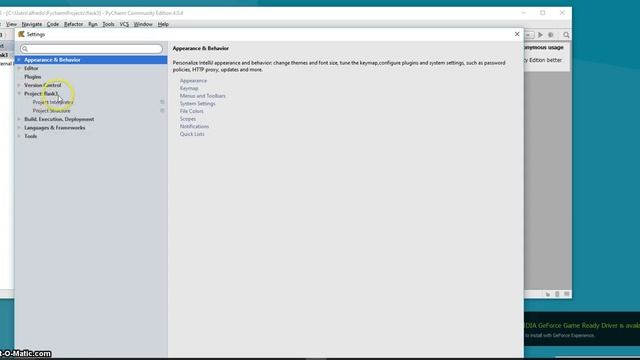Click the inspector (Hector) icon in status bar

coord(557,294)
